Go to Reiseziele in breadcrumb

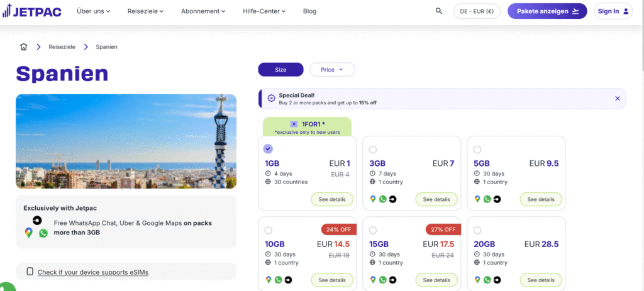(62, 47)
